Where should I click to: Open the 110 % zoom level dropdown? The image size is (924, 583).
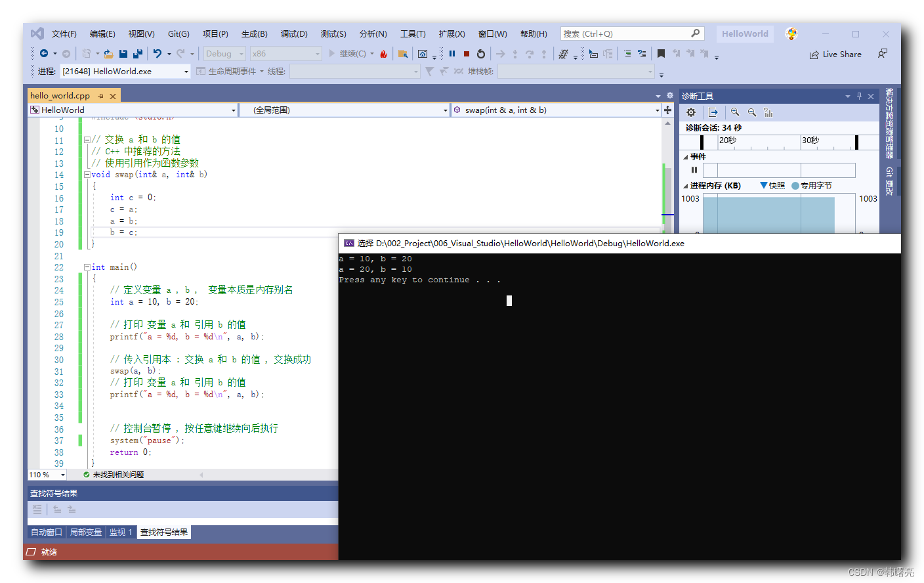coord(47,475)
